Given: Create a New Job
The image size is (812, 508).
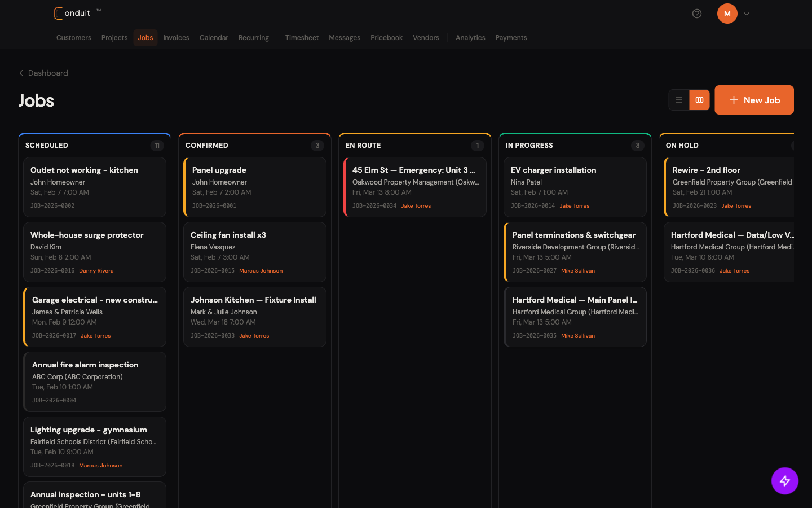Looking at the screenshot, I should coord(754,100).
